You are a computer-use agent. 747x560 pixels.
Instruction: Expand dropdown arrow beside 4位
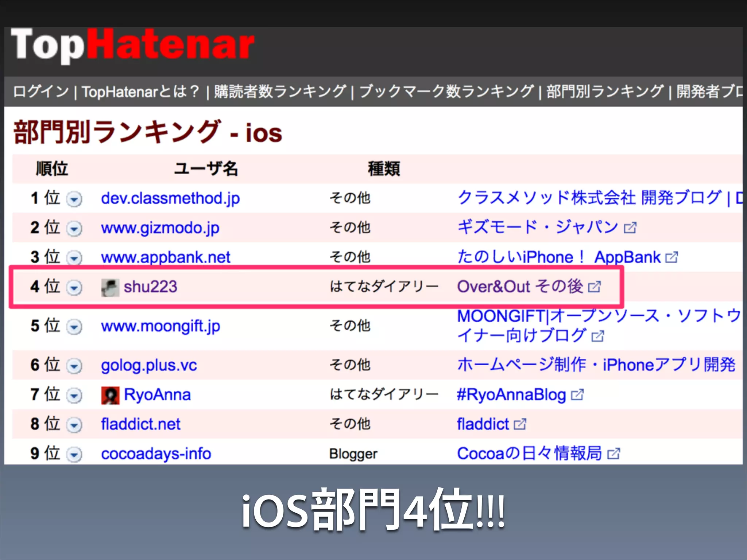pyautogui.click(x=74, y=288)
